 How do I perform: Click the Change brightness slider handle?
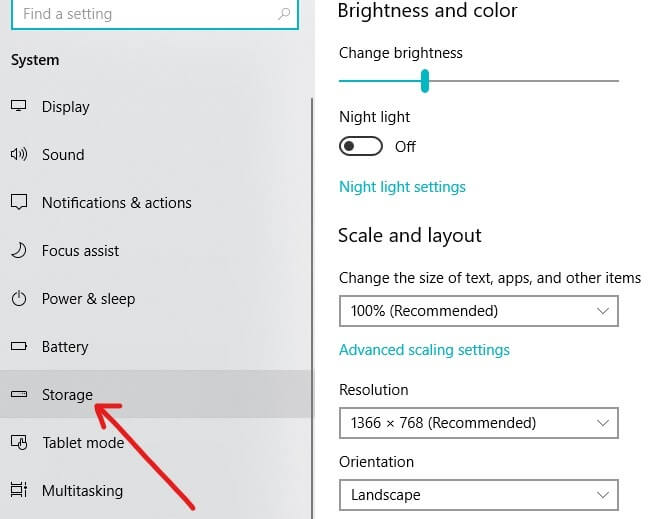tap(425, 80)
